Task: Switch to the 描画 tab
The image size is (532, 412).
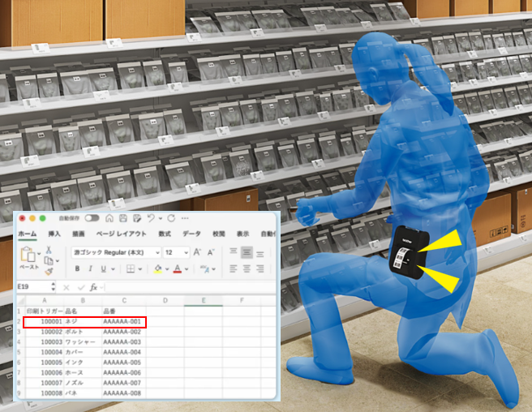Action: click(79, 234)
